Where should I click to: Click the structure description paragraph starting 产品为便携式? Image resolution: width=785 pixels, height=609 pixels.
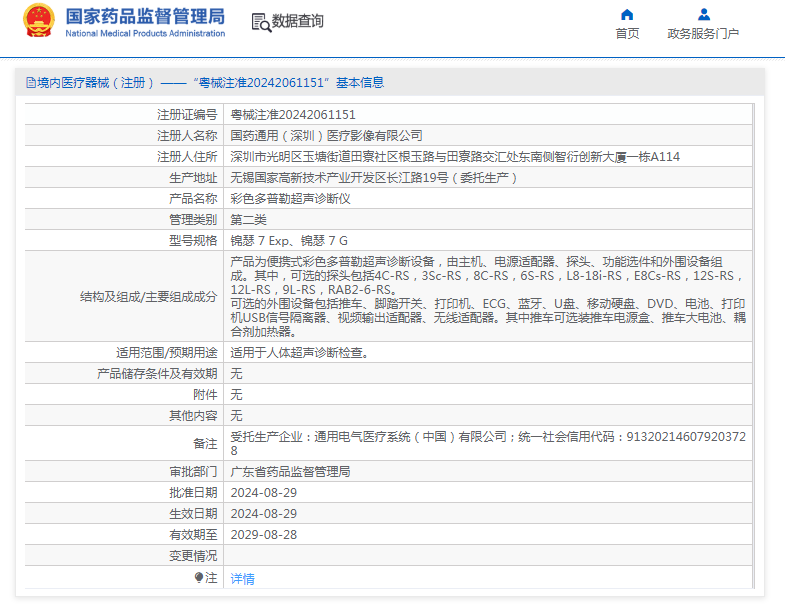pyautogui.click(x=488, y=296)
